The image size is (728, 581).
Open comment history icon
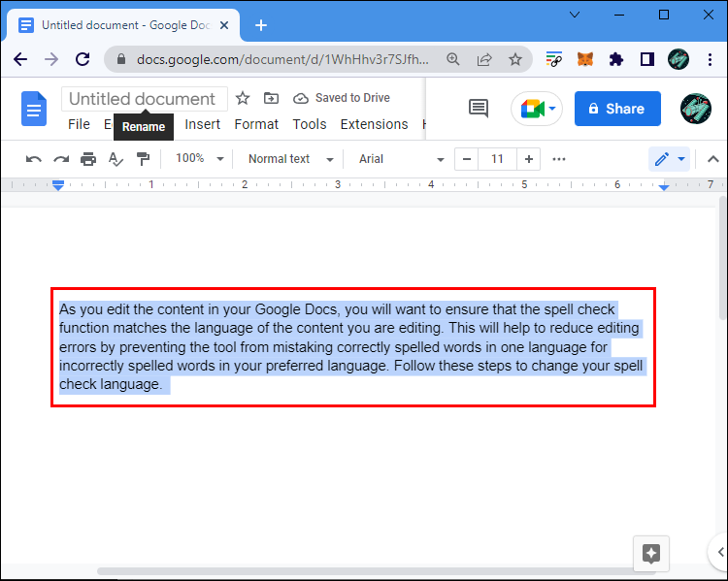pyautogui.click(x=479, y=109)
